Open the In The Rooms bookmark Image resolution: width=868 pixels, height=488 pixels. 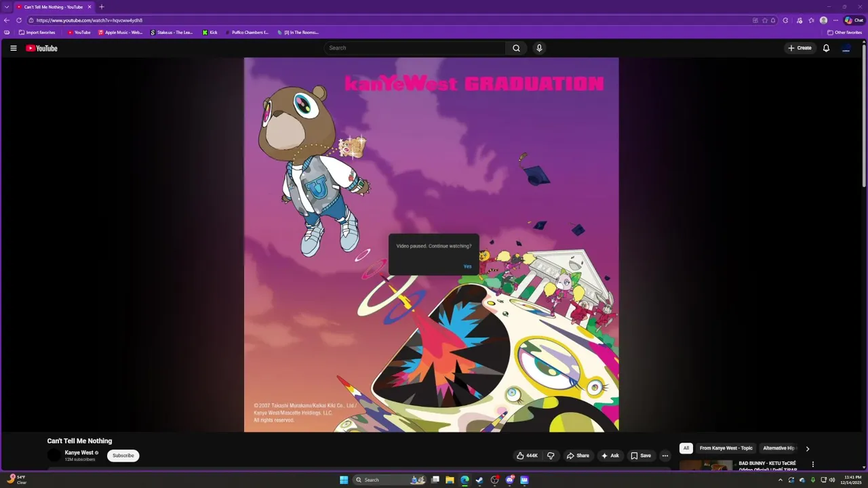[x=298, y=33]
